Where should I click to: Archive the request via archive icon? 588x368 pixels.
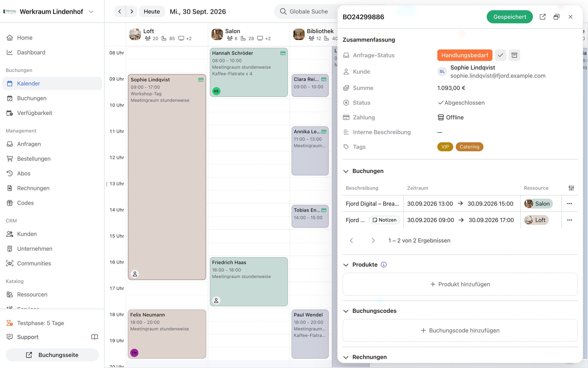514,55
